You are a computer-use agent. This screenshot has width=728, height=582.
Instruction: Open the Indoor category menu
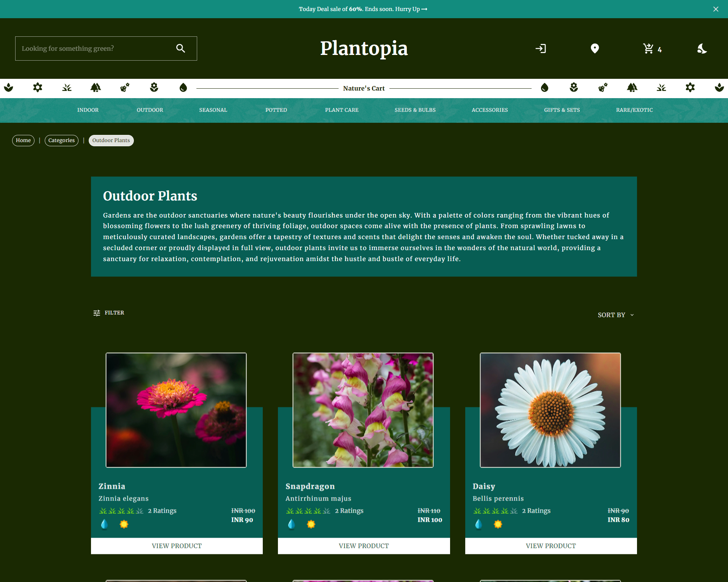(88, 110)
